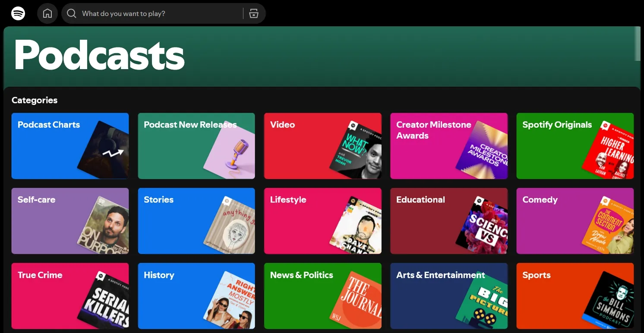This screenshot has height=333, width=644.
Task: Browse Podcast New Releases
Action: 196,146
